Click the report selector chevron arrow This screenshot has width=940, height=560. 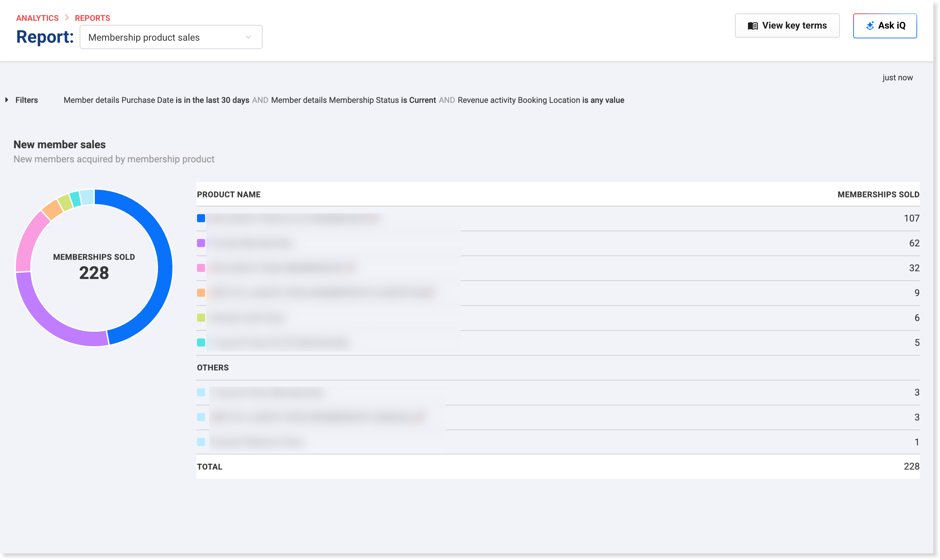tap(248, 37)
